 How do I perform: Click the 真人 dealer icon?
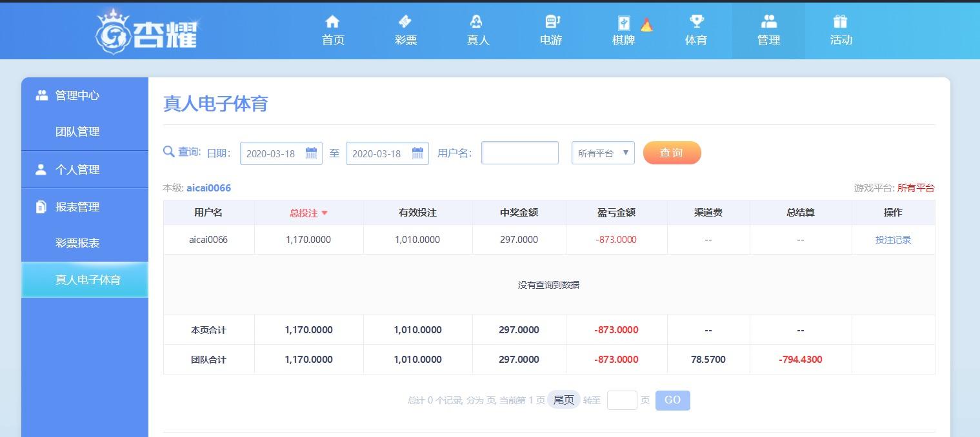tap(477, 22)
